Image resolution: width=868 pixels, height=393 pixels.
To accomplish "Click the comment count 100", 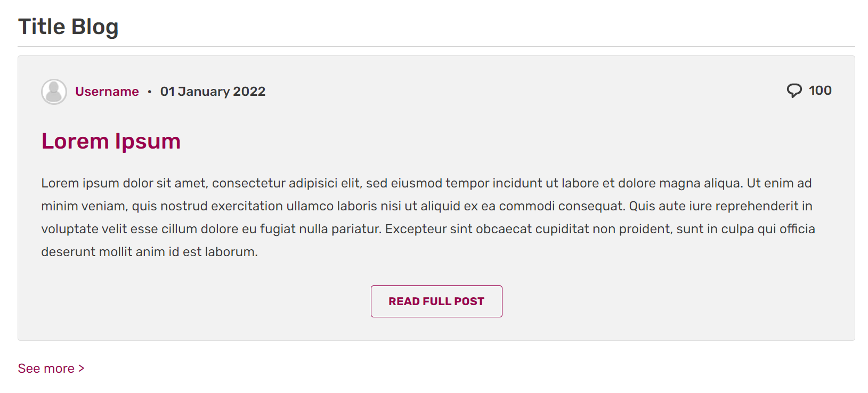I will [820, 91].
